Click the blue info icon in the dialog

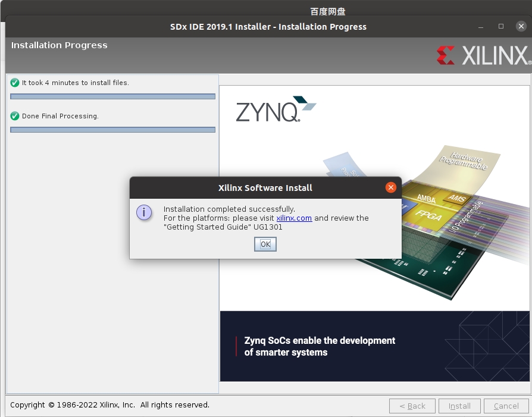pos(144,212)
